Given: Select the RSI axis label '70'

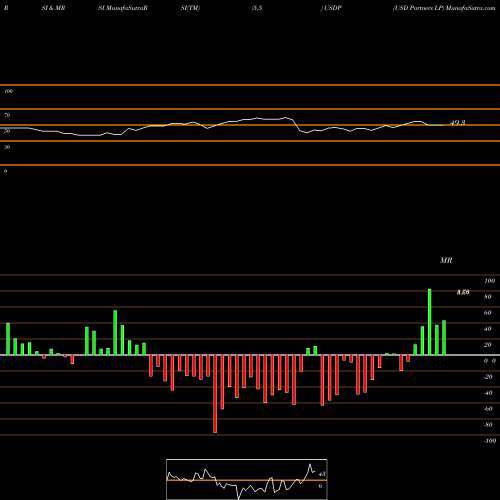Looking at the screenshot, I should tap(7, 115).
